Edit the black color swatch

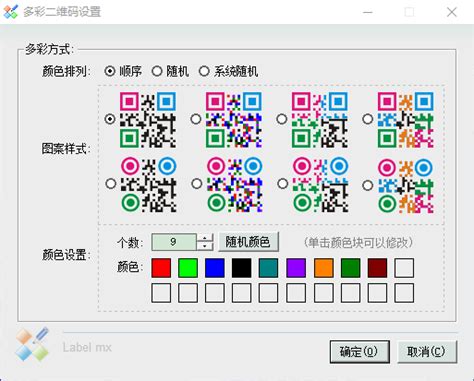click(242, 268)
